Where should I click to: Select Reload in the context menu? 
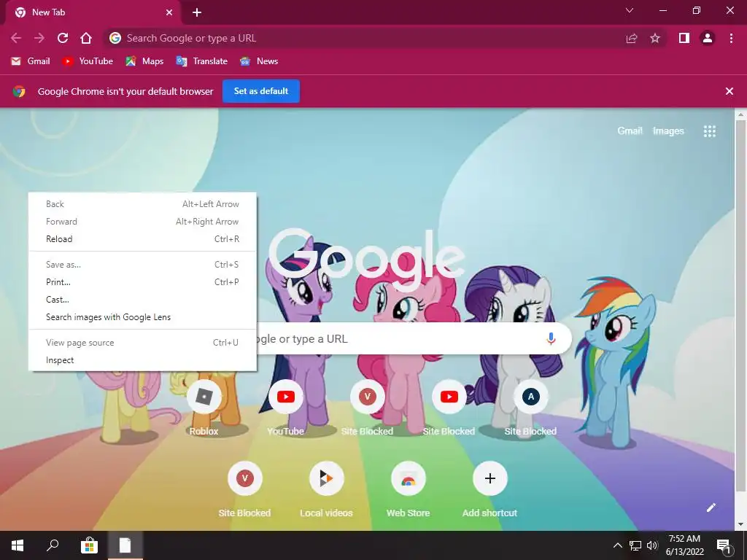[142, 239]
